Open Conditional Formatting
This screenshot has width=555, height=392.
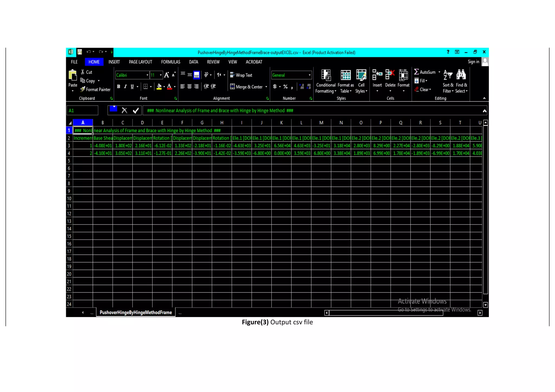(326, 81)
